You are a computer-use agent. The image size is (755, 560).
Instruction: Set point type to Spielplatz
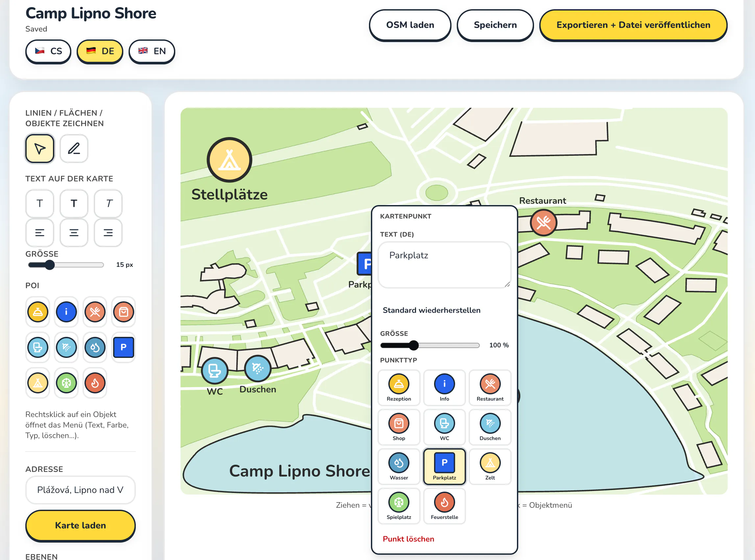(399, 506)
